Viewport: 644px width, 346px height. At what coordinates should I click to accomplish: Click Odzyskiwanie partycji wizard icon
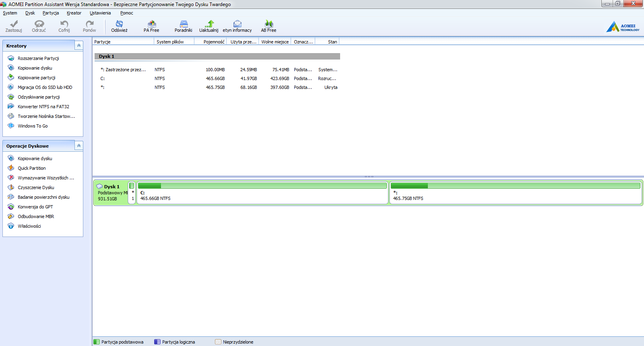point(11,97)
